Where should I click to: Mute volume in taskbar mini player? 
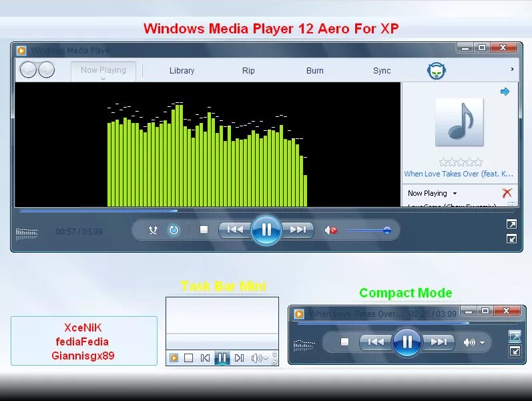(x=256, y=358)
